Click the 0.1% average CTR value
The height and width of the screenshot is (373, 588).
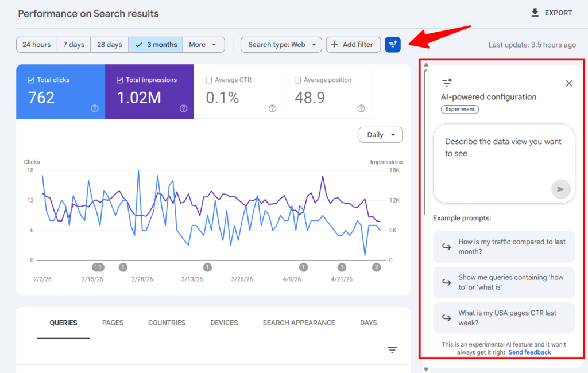[222, 98]
